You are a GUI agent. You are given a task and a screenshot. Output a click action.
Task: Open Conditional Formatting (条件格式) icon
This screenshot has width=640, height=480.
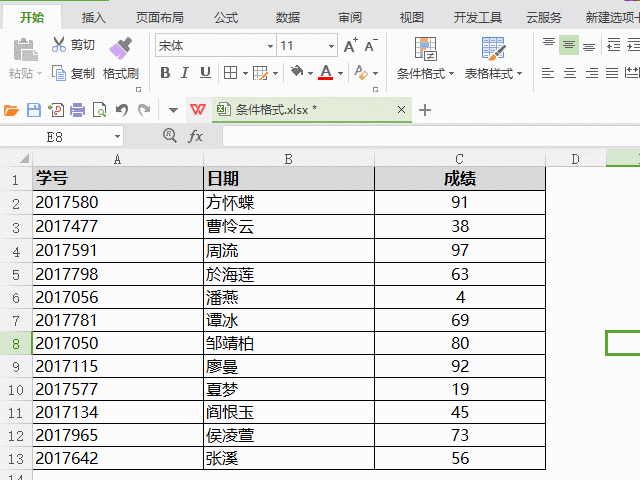(x=425, y=49)
